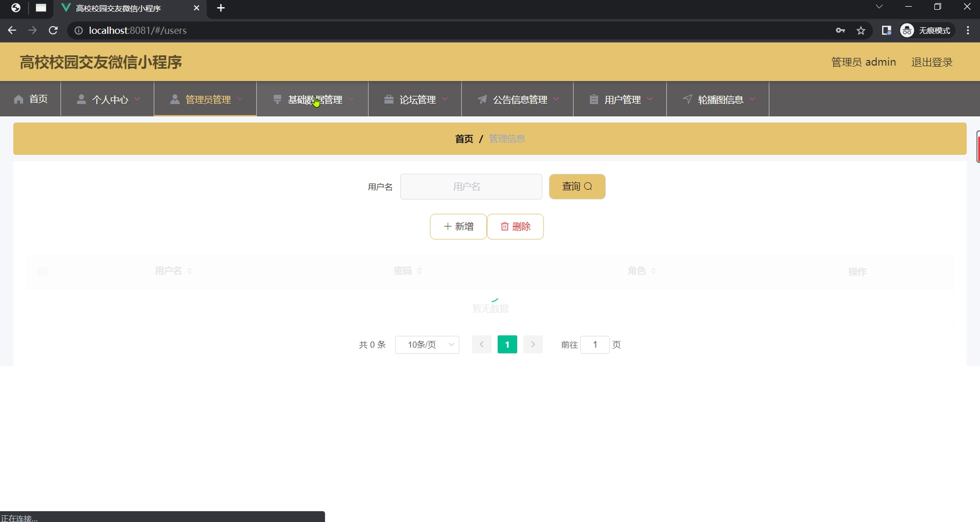
Task: Click the 共 0 条 total count text
Action: 372,345
